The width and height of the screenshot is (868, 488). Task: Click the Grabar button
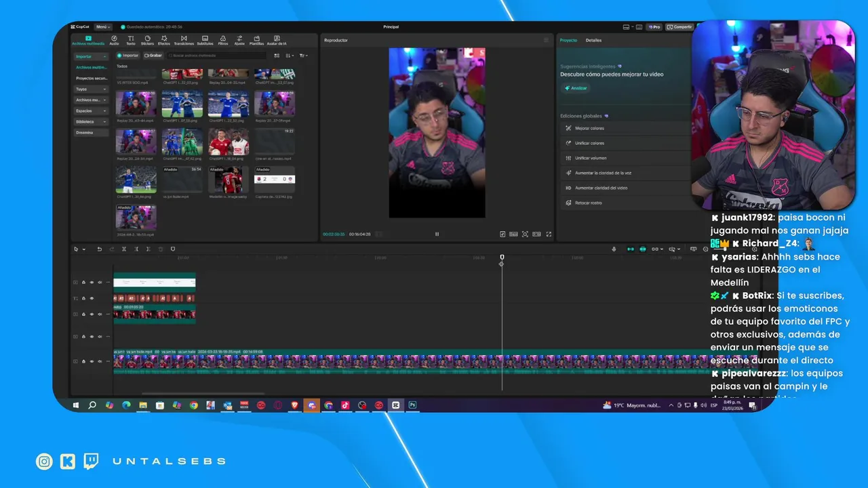click(153, 56)
